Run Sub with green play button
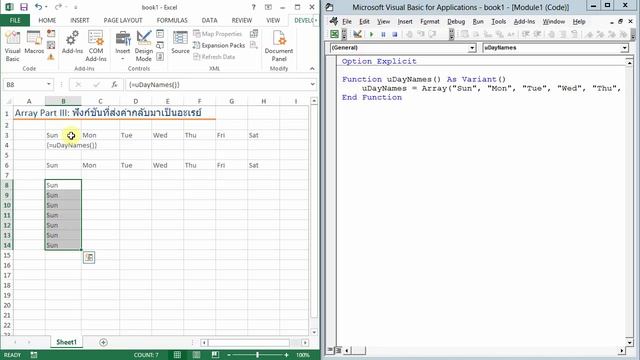Viewport: 640px width, 360px height. pyautogui.click(x=371, y=35)
